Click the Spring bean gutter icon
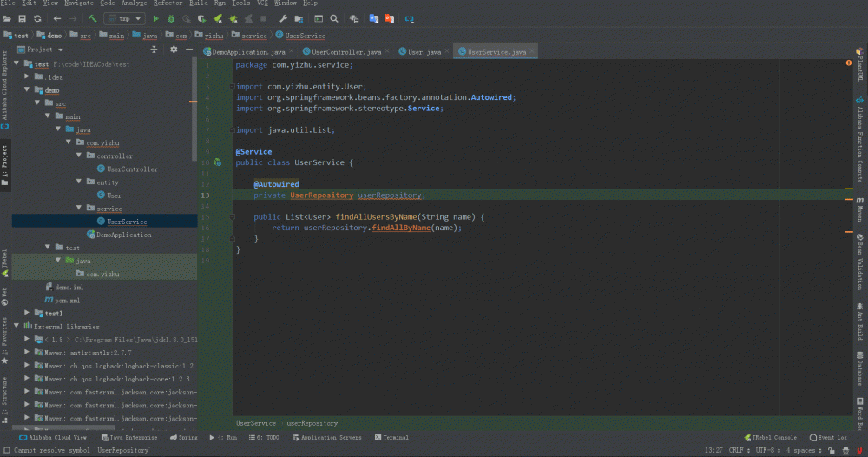Screen dimensions: 868x457 tap(218, 162)
